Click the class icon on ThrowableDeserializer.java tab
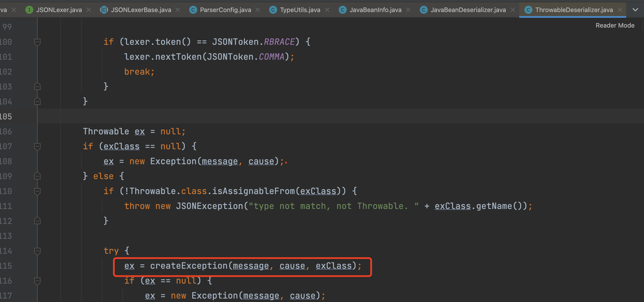Screen dimensions: 644x302 click(x=528, y=9)
